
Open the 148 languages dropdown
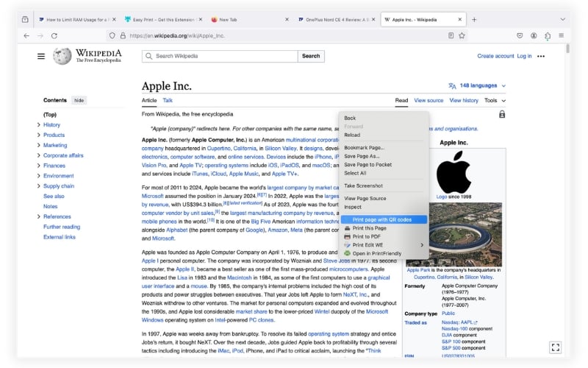477,85
